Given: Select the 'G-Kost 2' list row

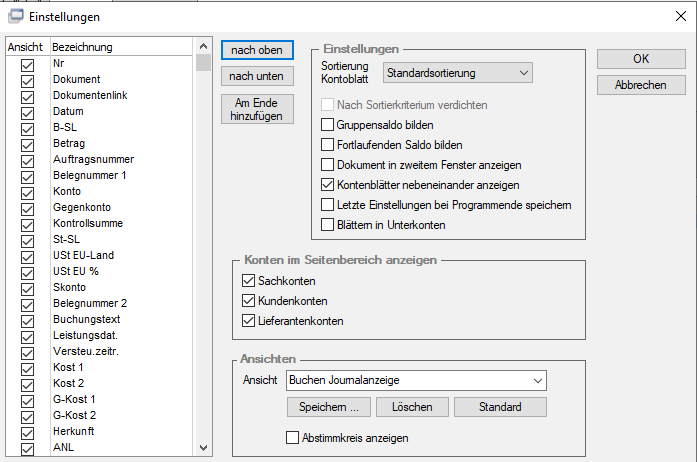Looking at the screenshot, I should (100, 415).
